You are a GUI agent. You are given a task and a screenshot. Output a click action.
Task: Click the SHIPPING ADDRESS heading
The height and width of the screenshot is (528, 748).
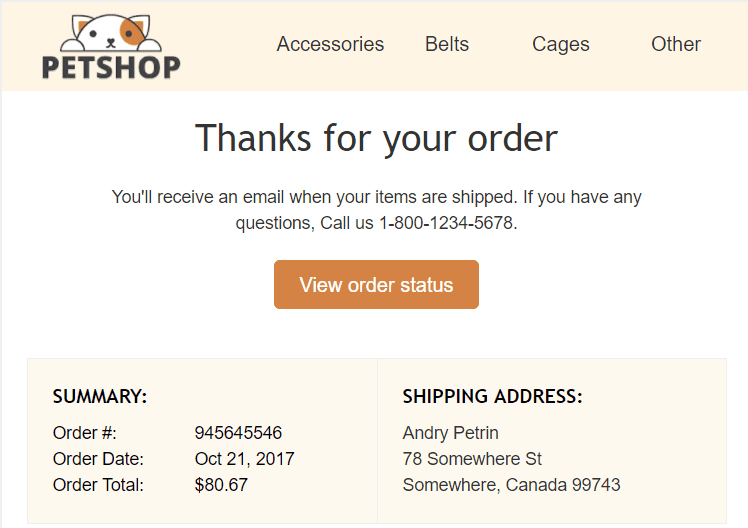tap(492, 397)
